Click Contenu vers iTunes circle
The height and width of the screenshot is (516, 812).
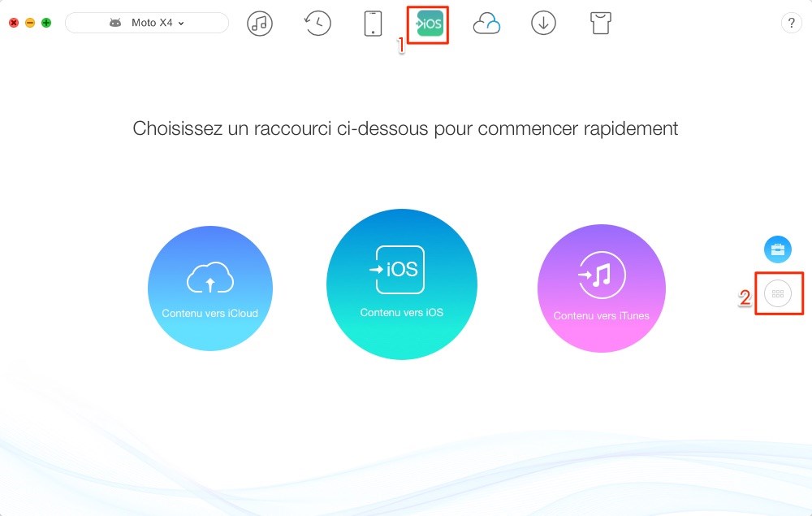(x=601, y=287)
